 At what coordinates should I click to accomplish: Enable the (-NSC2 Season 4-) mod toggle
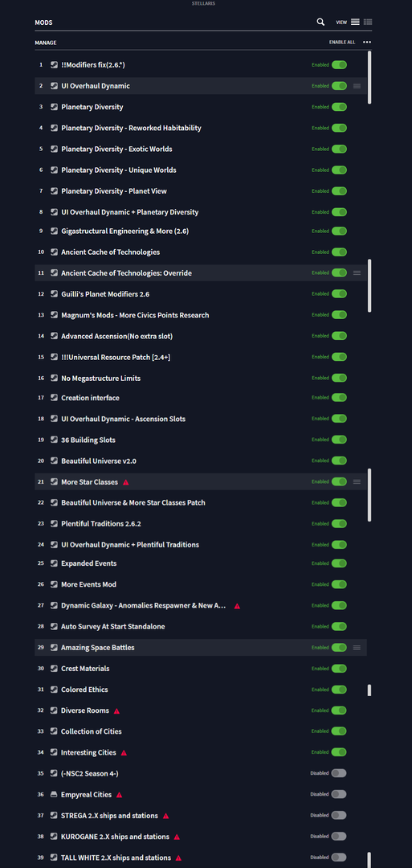click(339, 773)
